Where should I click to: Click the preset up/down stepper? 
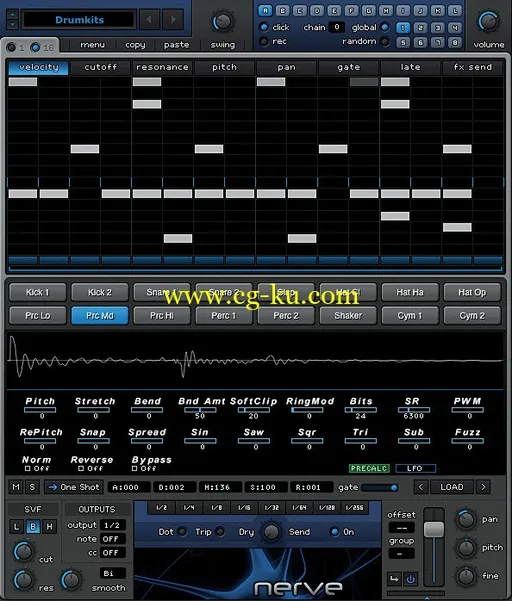pos(12,20)
